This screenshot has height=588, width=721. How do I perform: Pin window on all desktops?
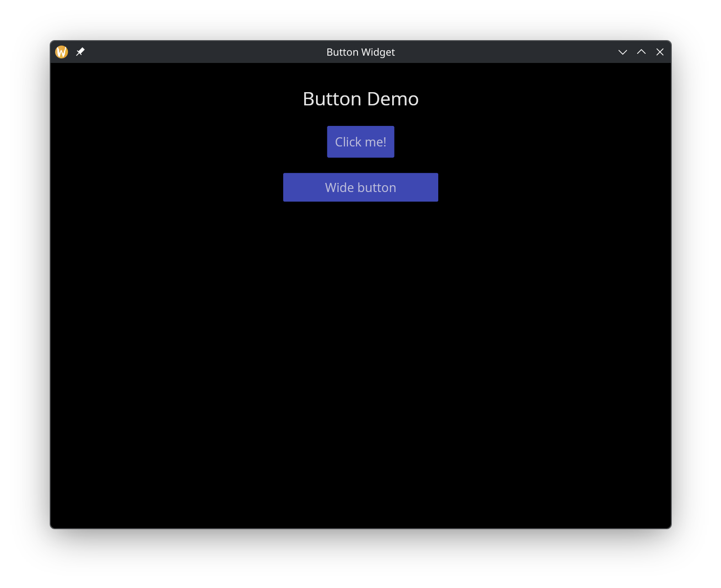pos(80,52)
